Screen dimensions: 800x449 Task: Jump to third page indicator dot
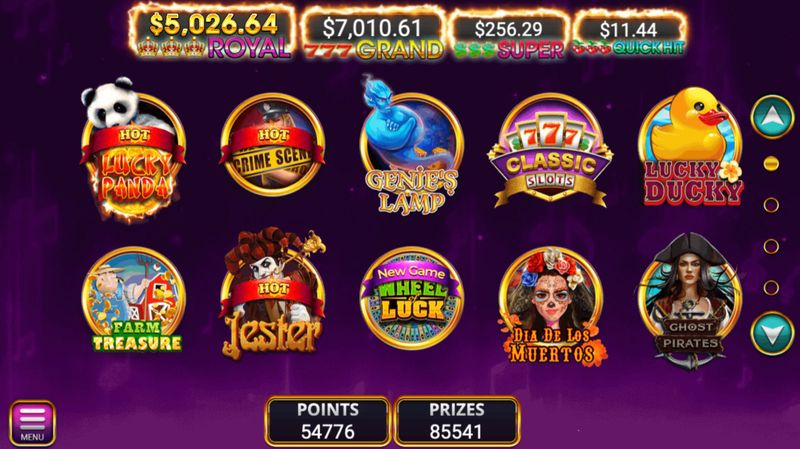point(771,246)
